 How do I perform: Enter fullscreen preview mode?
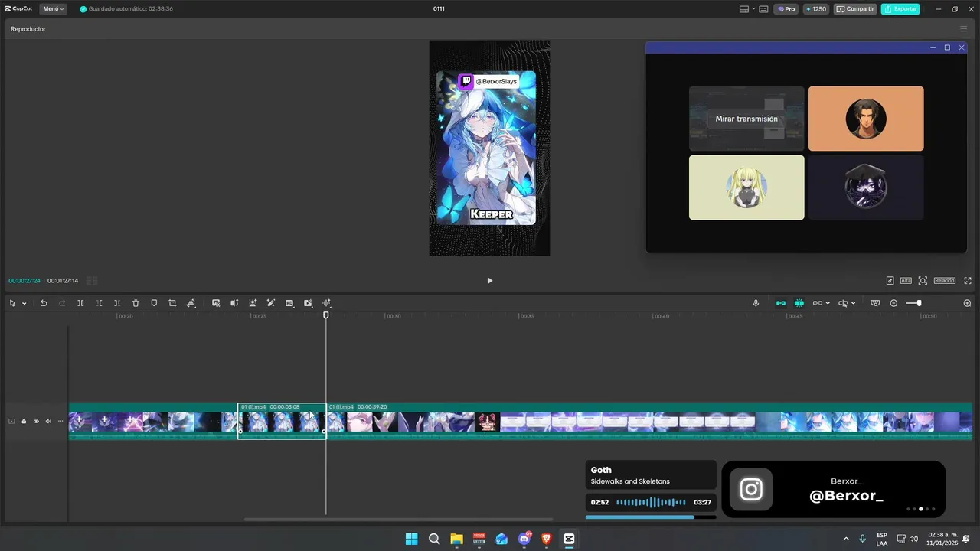pos(968,281)
